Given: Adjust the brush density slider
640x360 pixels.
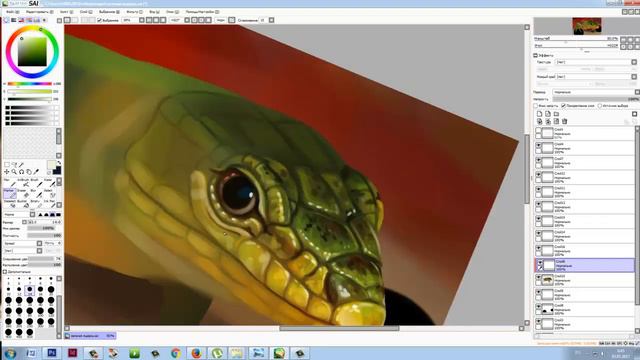Looking at the screenshot, I should (x=44, y=236).
